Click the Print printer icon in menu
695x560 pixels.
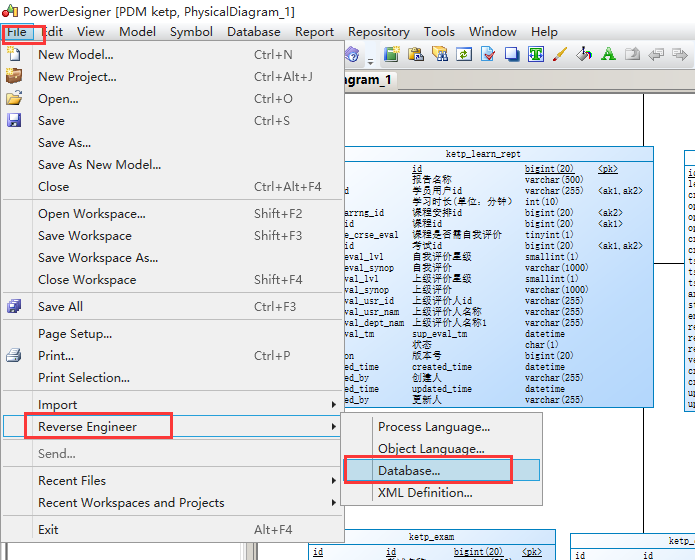click(x=14, y=355)
